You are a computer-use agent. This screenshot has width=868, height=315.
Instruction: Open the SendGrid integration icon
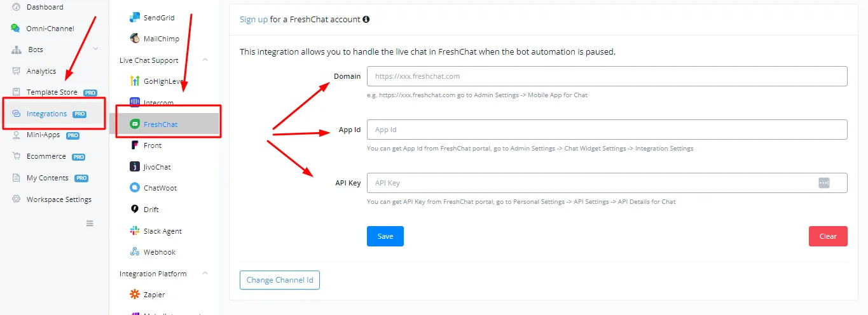click(134, 18)
